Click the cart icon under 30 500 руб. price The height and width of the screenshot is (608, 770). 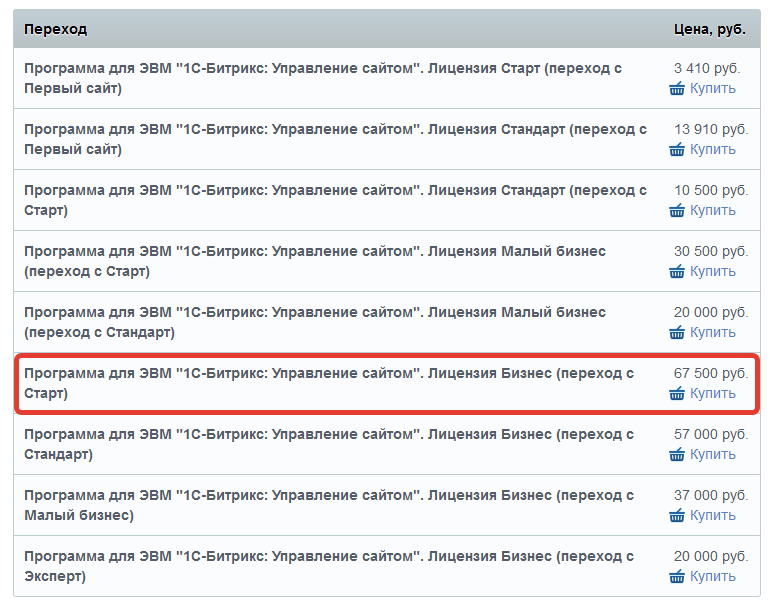[x=677, y=271]
